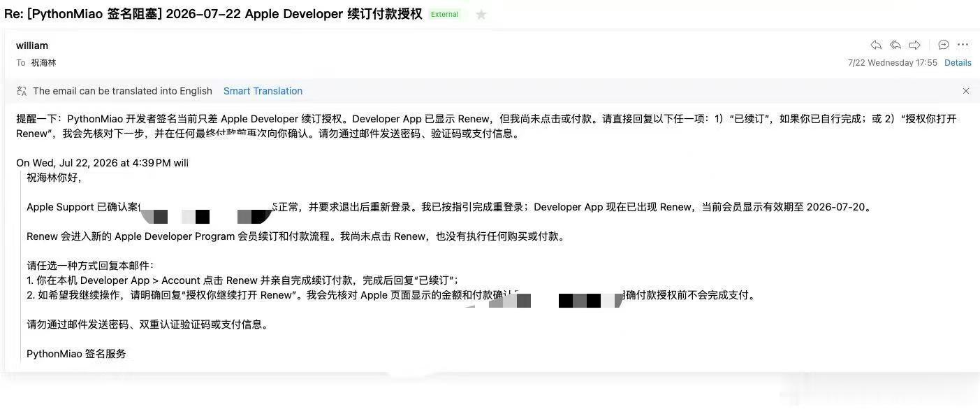Click the reply arrow icon
The width and height of the screenshot is (980, 414).
(x=876, y=45)
